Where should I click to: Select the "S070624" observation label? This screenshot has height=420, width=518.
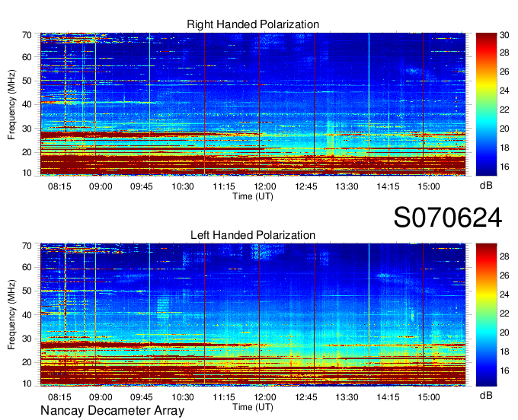(448, 218)
